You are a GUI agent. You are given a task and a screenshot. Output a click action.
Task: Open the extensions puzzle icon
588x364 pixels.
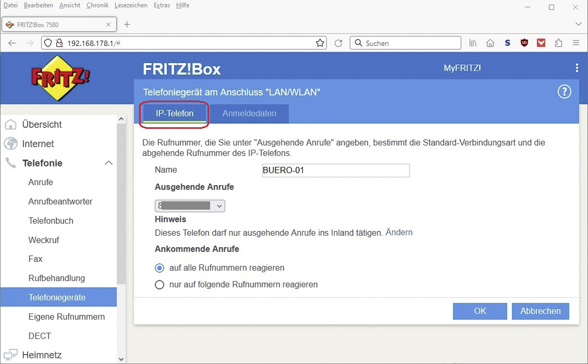(559, 43)
